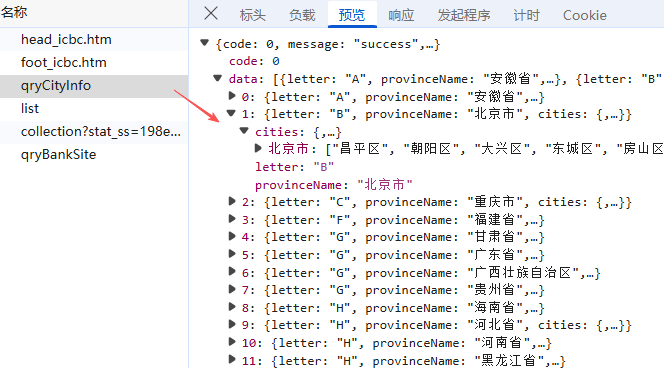Open the 发起程序 tab
This screenshot has width=664, height=368.
click(464, 15)
